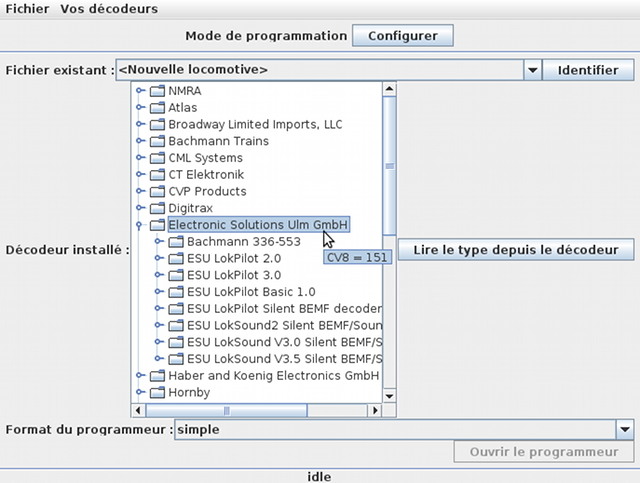Expand Haber and Koenig Electronics node
This screenshot has height=483, width=640.
pyautogui.click(x=140, y=375)
